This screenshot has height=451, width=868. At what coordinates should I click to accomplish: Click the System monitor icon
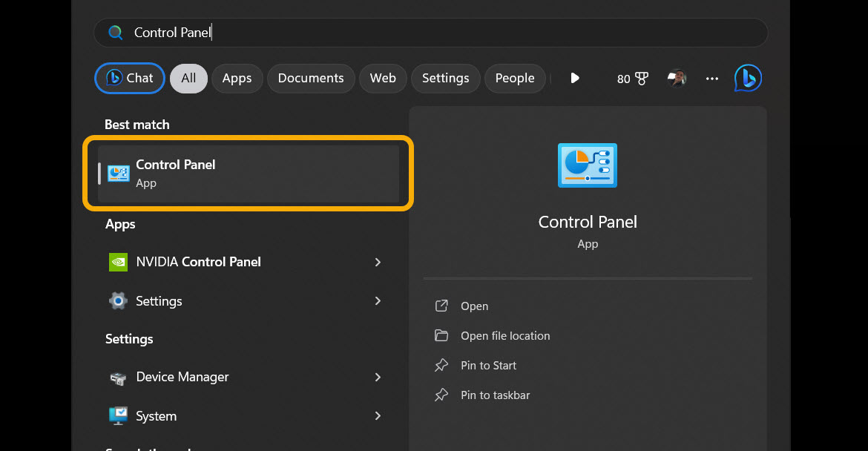(118, 416)
